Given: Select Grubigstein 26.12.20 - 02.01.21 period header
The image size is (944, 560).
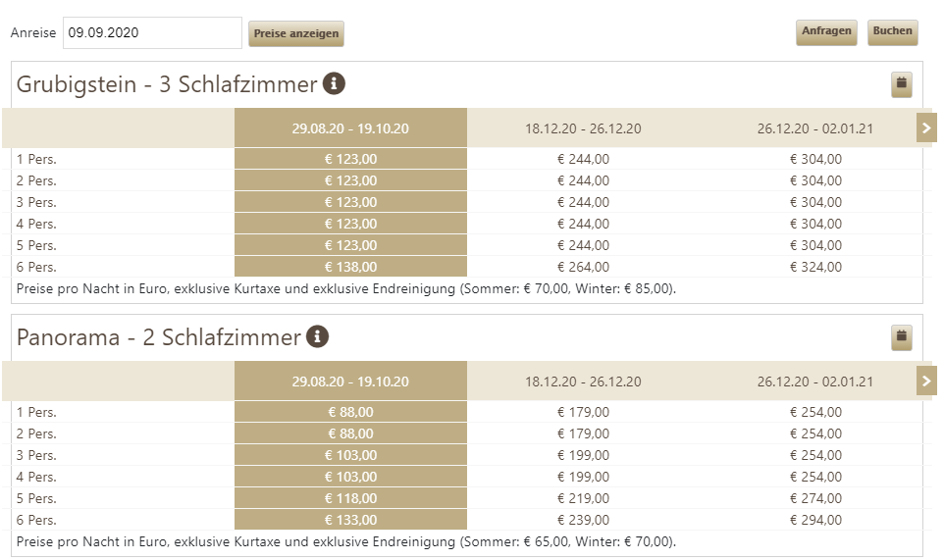Looking at the screenshot, I should pyautogui.click(x=815, y=128).
